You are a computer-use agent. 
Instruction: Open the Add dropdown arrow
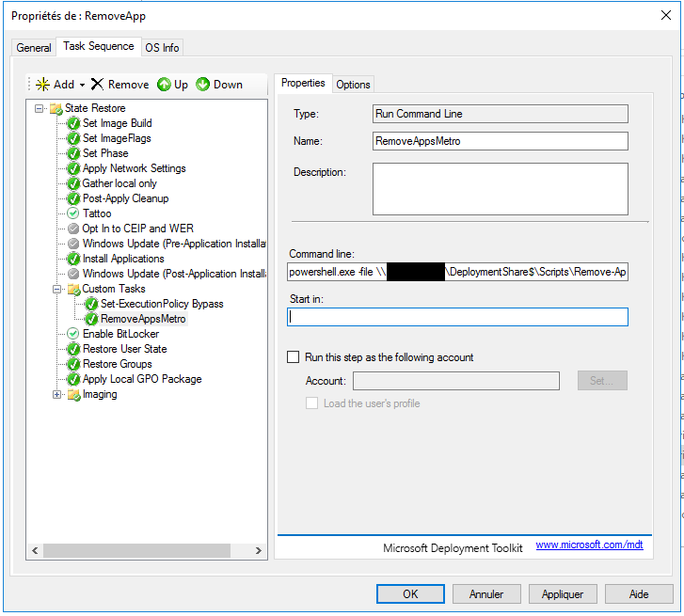click(x=82, y=86)
